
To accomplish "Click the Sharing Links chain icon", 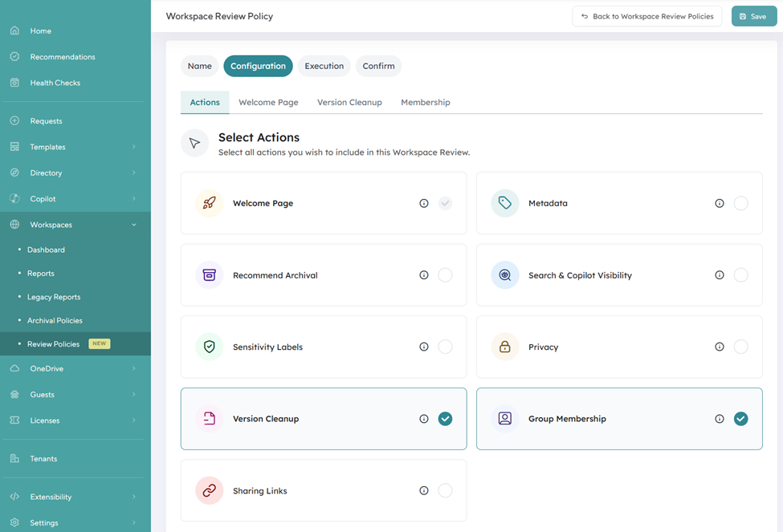I will tap(210, 490).
